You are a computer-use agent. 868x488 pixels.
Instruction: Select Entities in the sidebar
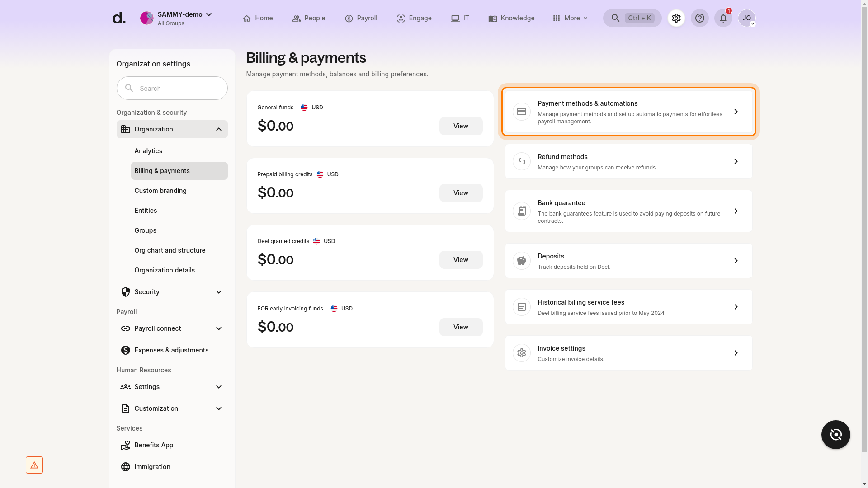click(x=179, y=211)
